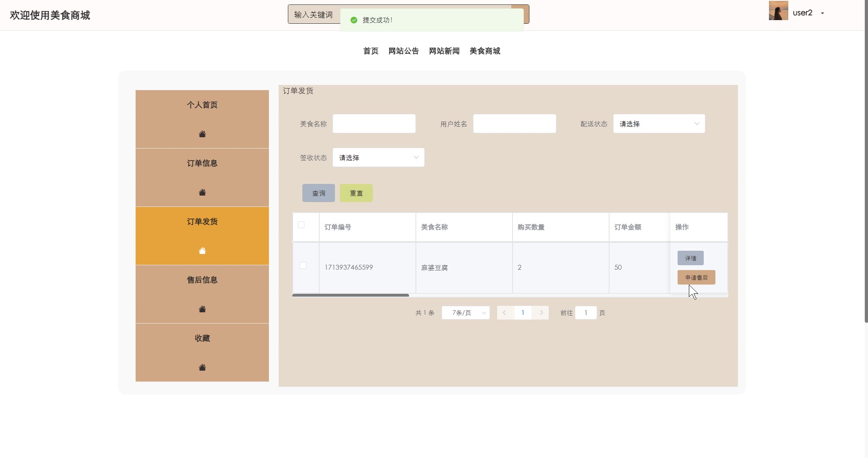Click house icon under 售后信息
The width and height of the screenshot is (868, 458).
(202, 309)
